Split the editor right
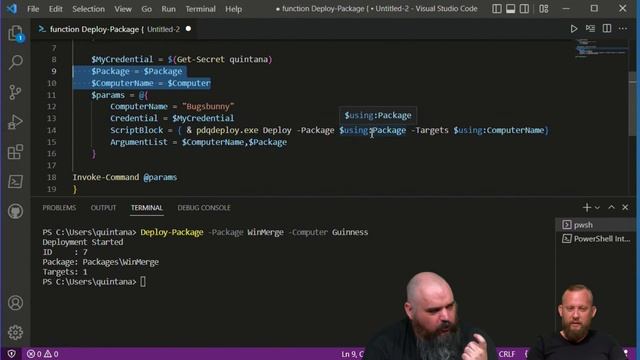Image resolution: width=640 pixels, height=360 pixels. (607, 29)
